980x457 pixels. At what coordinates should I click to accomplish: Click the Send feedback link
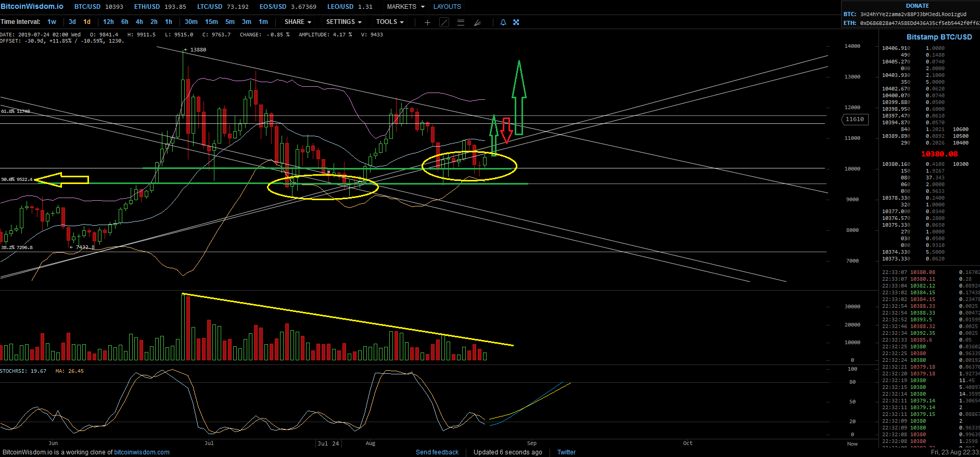437,452
